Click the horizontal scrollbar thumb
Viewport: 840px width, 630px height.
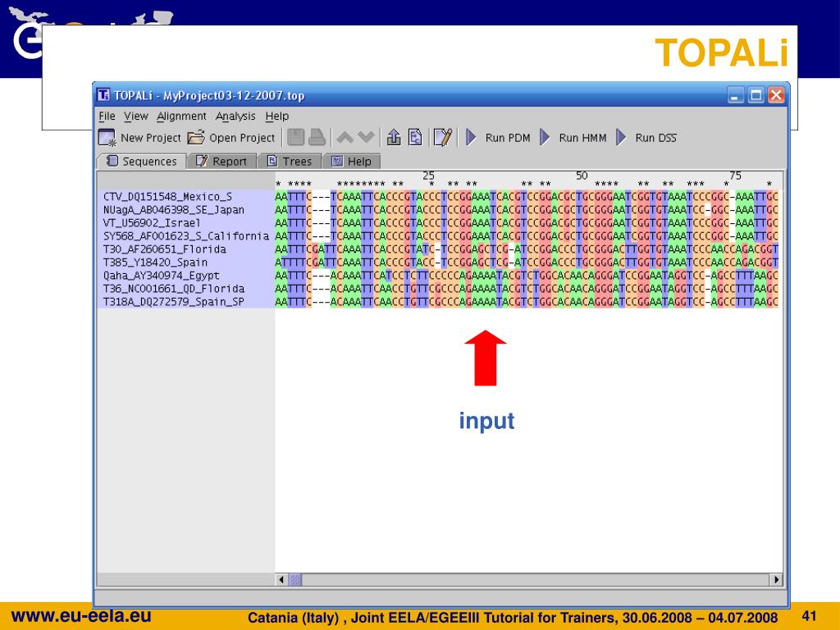click(x=295, y=580)
